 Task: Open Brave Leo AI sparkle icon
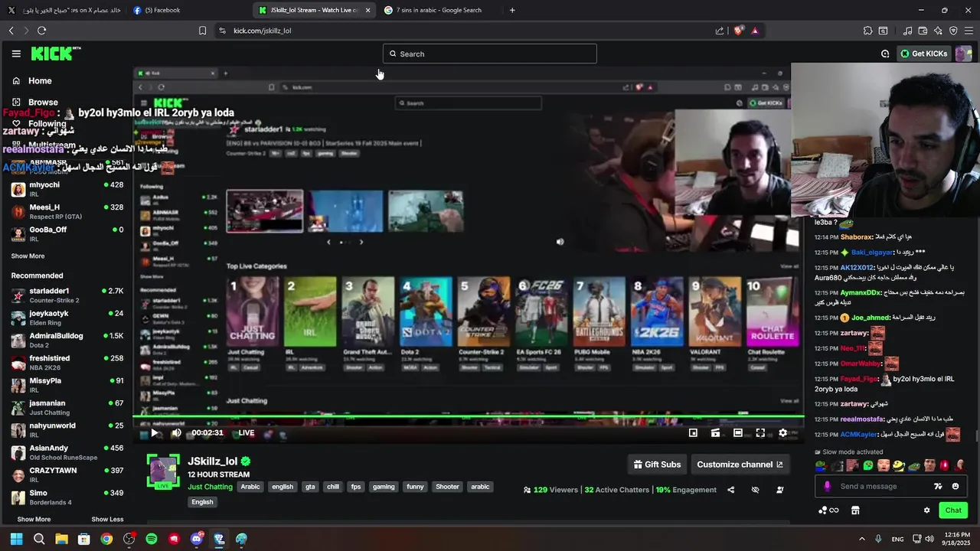coord(938,31)
